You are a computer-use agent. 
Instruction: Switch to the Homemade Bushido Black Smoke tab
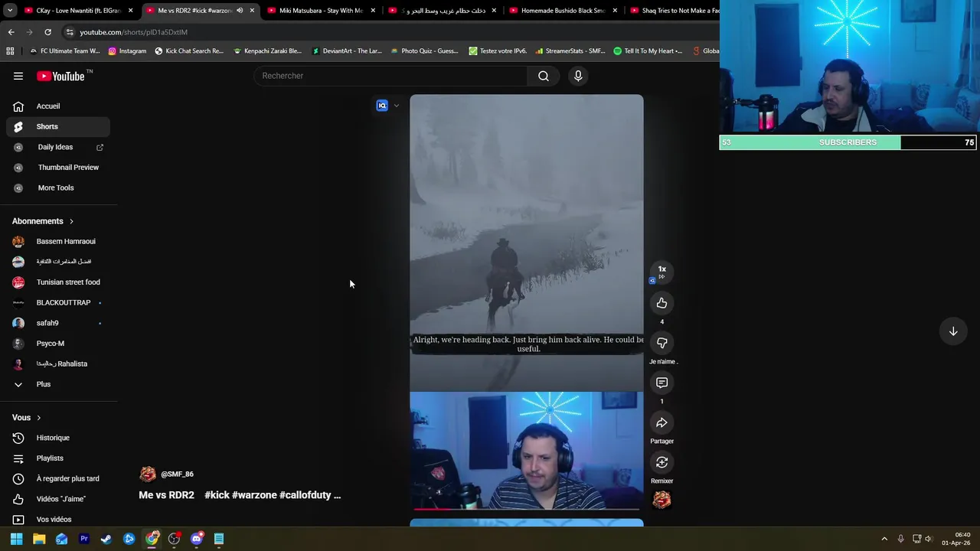[564, 11]
